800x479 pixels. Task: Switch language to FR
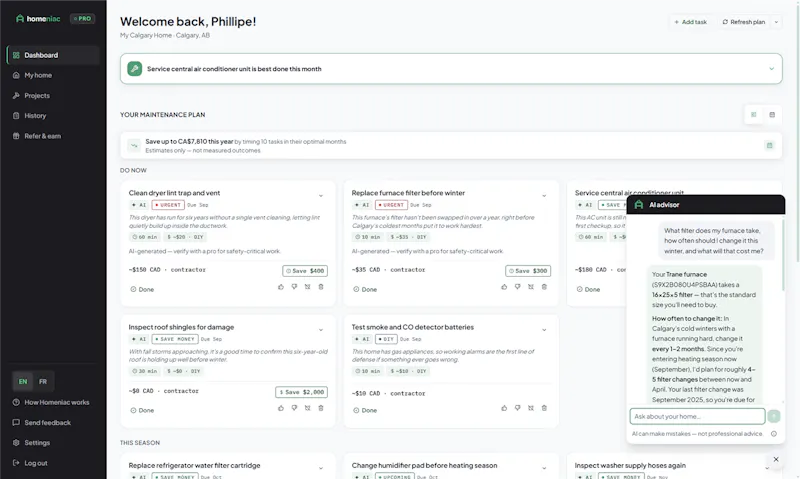(x=43, y=382)
